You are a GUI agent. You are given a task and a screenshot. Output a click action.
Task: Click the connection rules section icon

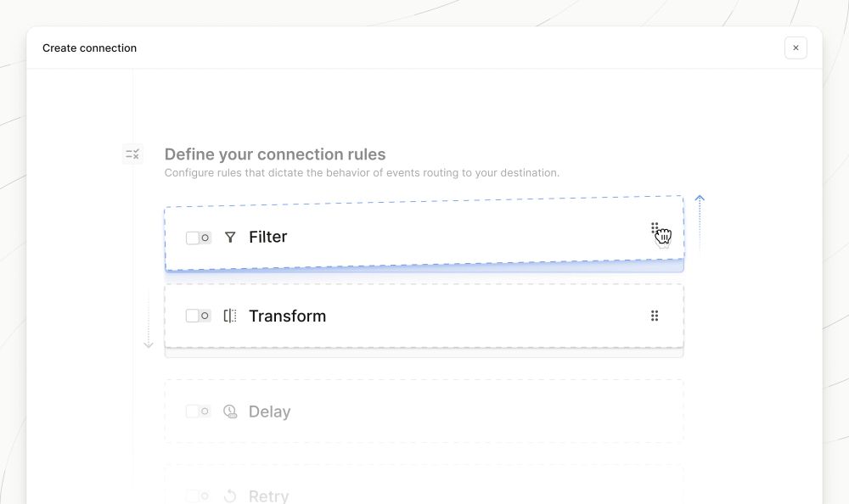point(132,154)
